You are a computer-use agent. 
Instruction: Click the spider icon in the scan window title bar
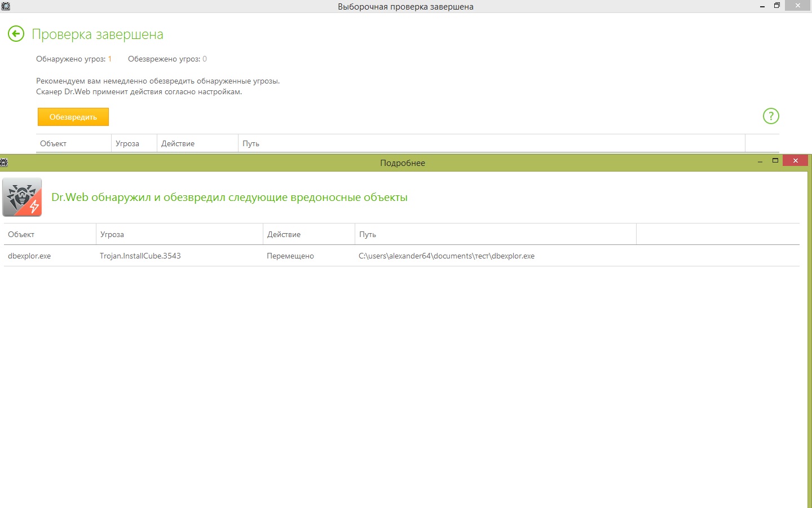[6, 6]
